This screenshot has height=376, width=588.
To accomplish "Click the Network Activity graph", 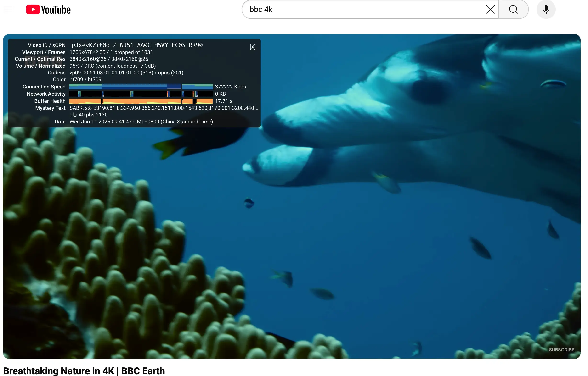I will pos(141,94).
